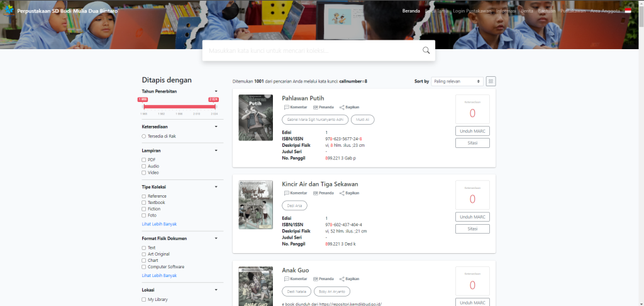
Task: Open Sort by Paling relevan dropdown
Action: click(457, 81)
